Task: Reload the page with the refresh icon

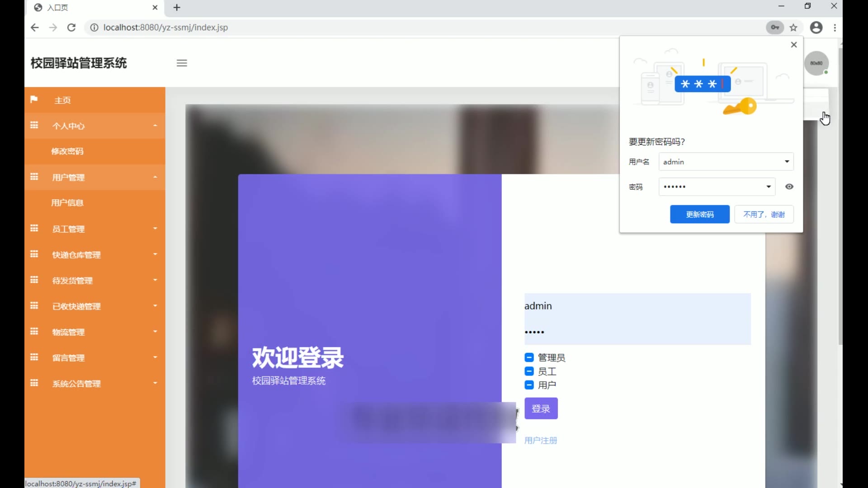Action: click(x=71, y=28)
